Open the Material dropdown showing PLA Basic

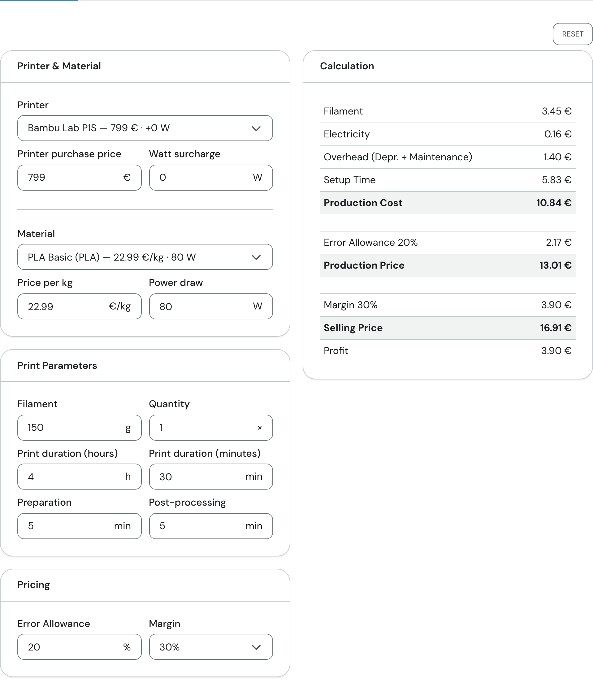pos(145,257)
